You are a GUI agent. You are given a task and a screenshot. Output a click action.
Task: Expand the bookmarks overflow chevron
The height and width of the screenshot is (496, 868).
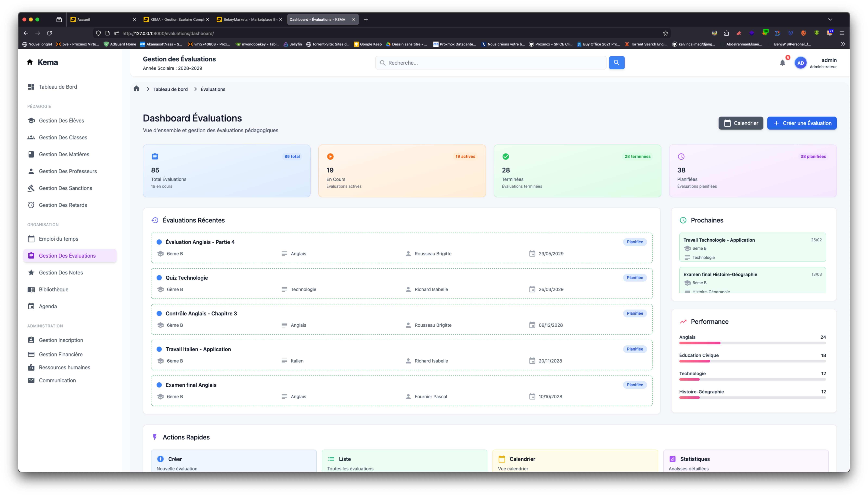[843, 44]
